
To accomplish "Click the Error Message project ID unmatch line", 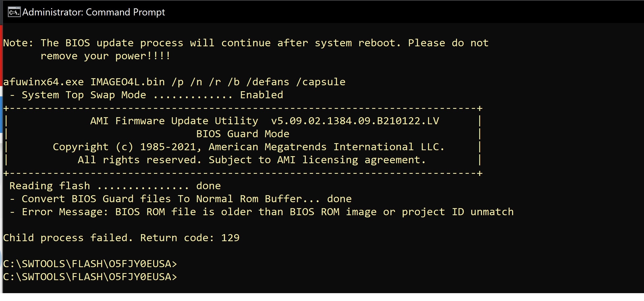I will pos(262,212).
